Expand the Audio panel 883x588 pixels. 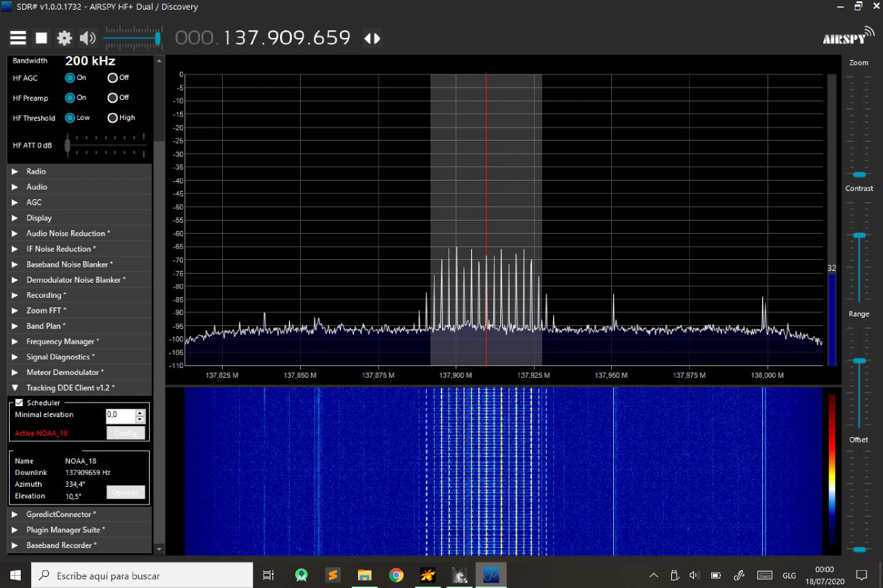tap(79, 187)
